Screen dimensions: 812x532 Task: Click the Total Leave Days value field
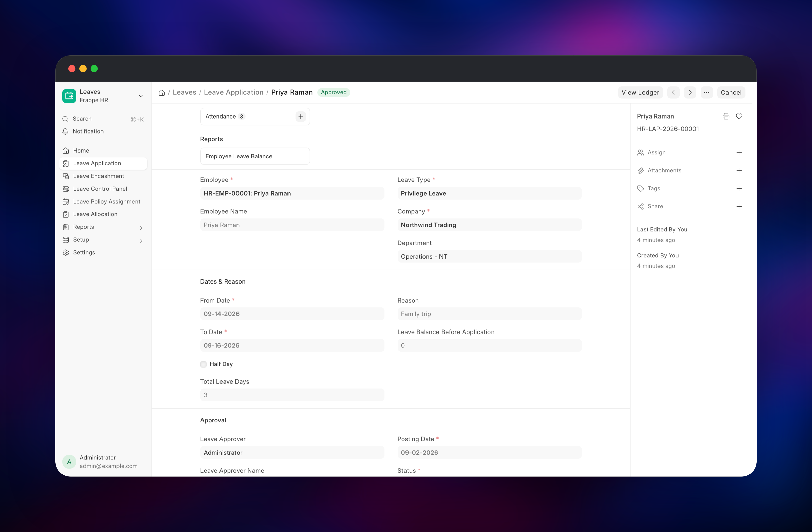pos(292,395)
